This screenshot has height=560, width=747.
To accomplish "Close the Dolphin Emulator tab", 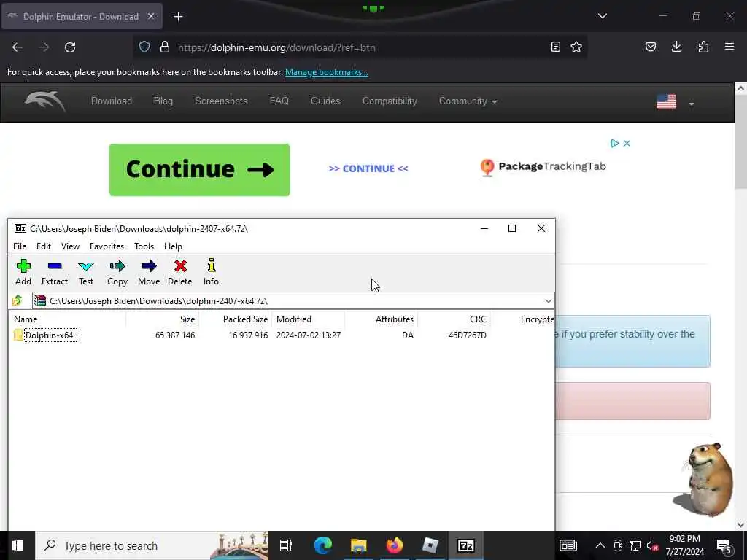I will coord(151,16).
